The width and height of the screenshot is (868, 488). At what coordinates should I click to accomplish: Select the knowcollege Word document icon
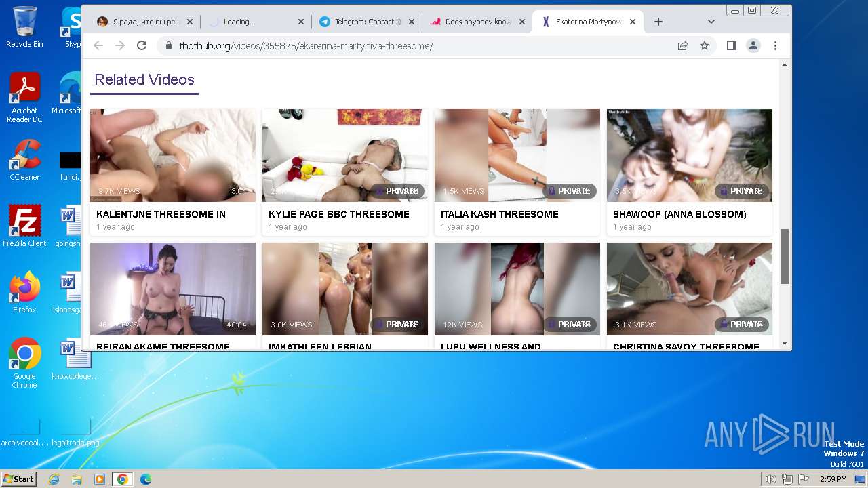point(75,359)
